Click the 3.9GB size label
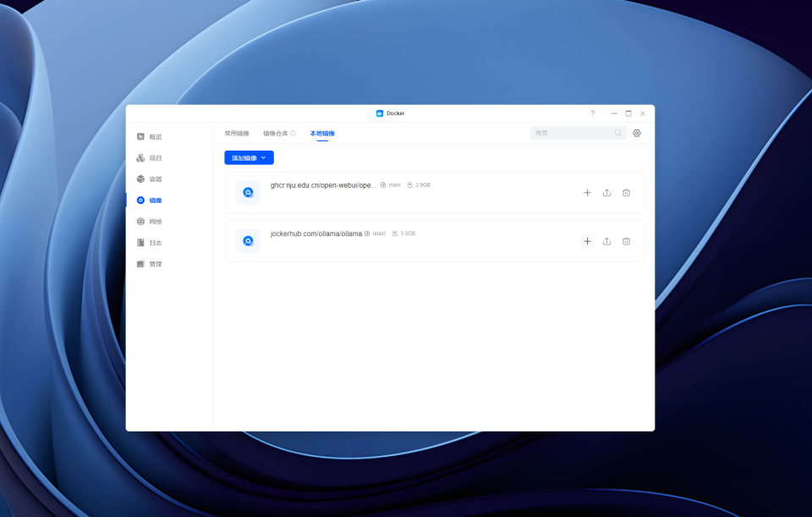The height and width of the screenshot is (517, 812). [423, 185]
